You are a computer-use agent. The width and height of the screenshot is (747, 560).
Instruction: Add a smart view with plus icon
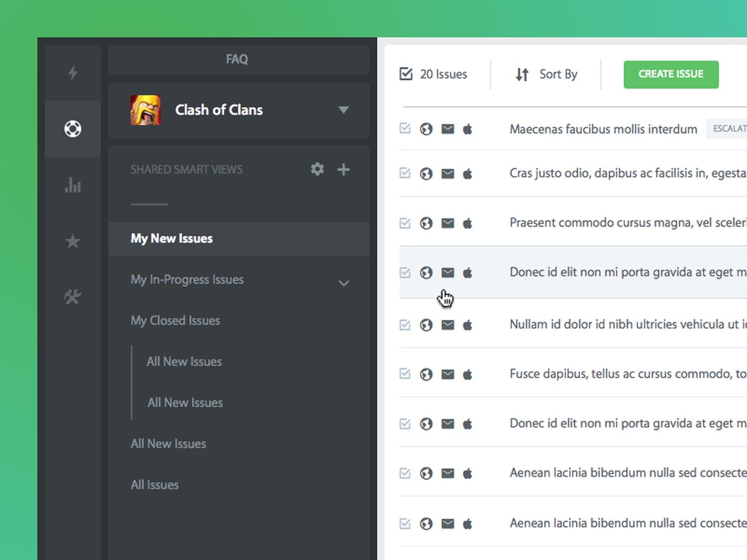point(343,169)
